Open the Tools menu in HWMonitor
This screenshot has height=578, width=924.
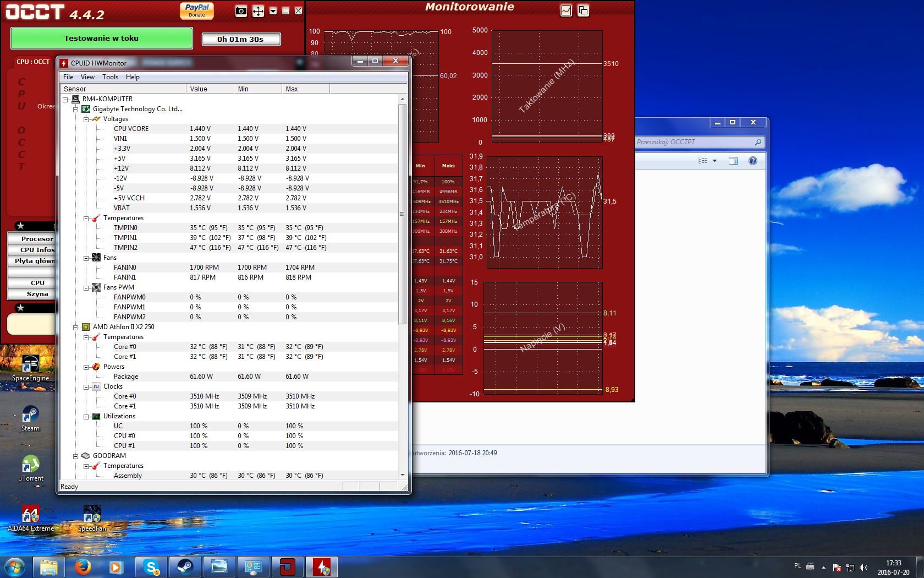pyautogui.click(x=110, y=77)
